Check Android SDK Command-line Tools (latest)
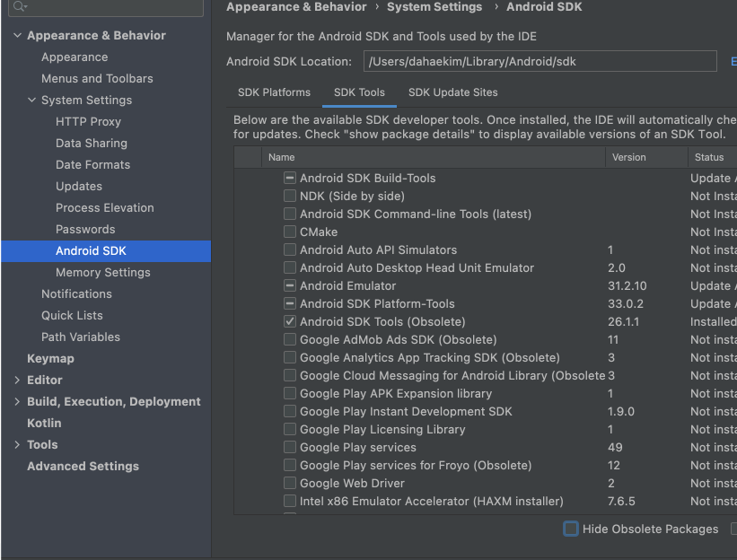This screenshot has width=737, height=560. coord(290,214)
